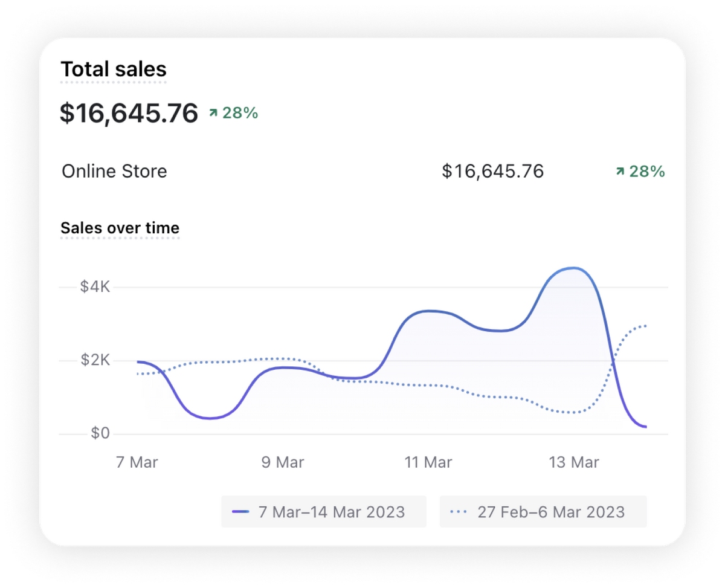Click the Total sales heading
Image resolution: width=725 pixels, height=588 pixels.
[x=114, y=69]
